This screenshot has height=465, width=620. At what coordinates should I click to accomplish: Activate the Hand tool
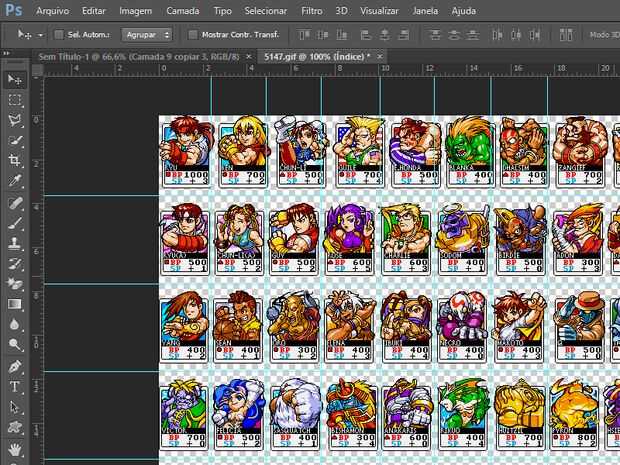tap(15, 448)
